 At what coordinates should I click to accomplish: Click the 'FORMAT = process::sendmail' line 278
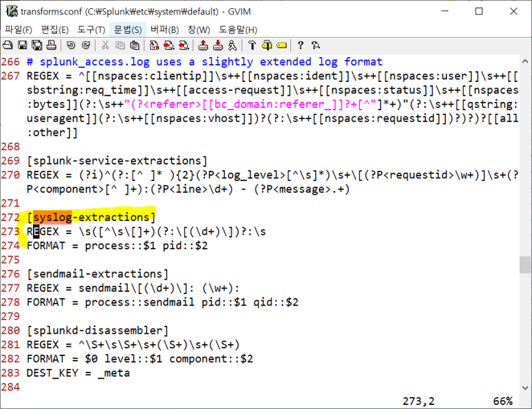162,302
